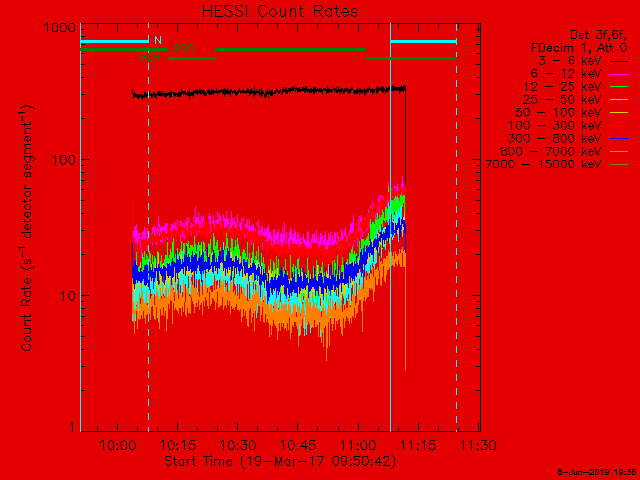The height and width of the screenshot is (480, 640).
Task: Select the '12 - 25 keV' legend label
Action: coord(562,87)
